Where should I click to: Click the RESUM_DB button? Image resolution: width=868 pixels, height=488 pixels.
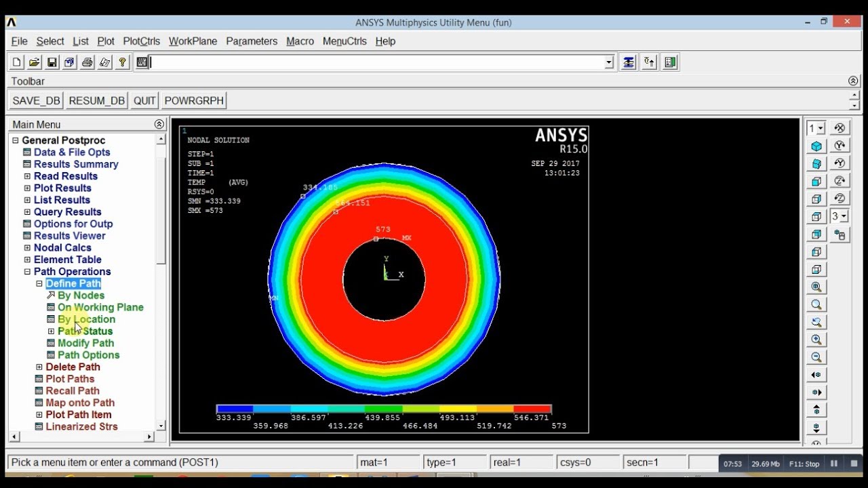(97, 100)
